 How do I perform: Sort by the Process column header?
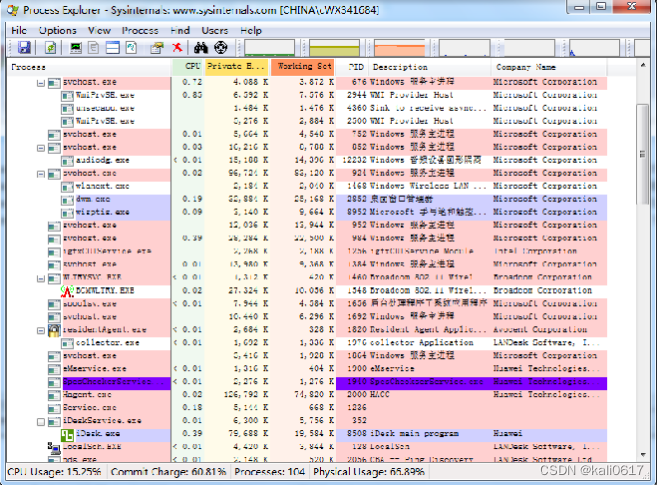click(90, 67)
